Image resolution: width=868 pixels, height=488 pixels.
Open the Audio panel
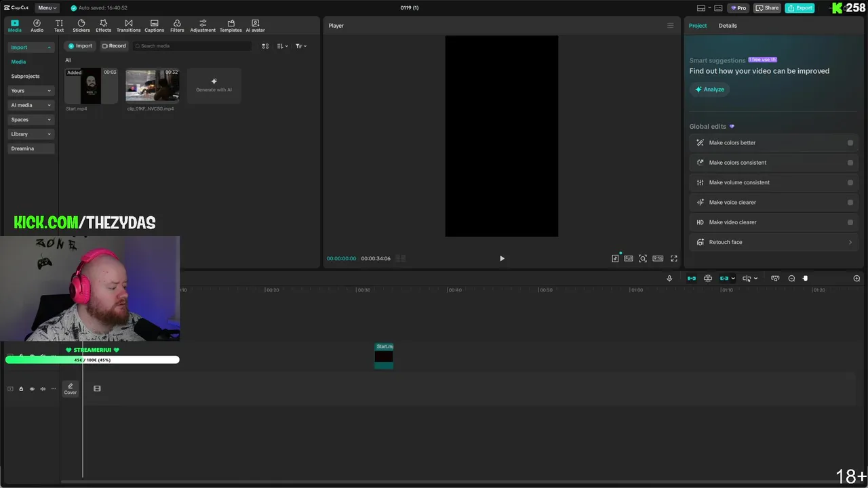[x=37, y=26]
